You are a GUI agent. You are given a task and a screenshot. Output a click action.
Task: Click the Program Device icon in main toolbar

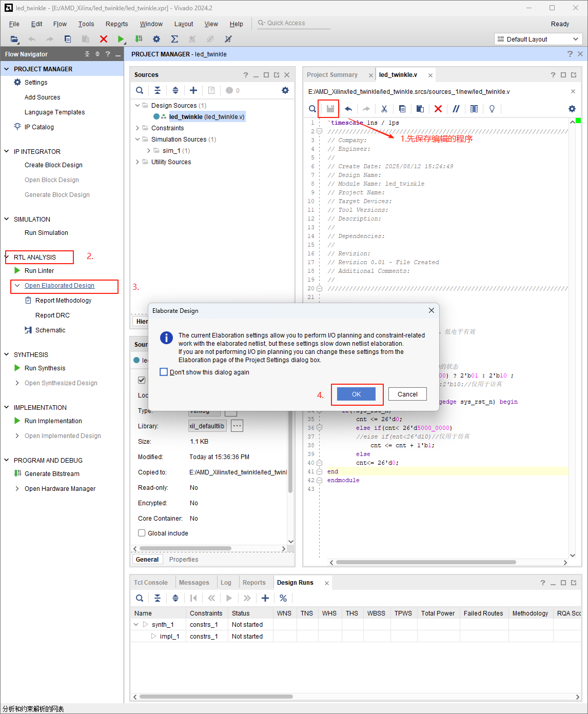click(139, 39)
